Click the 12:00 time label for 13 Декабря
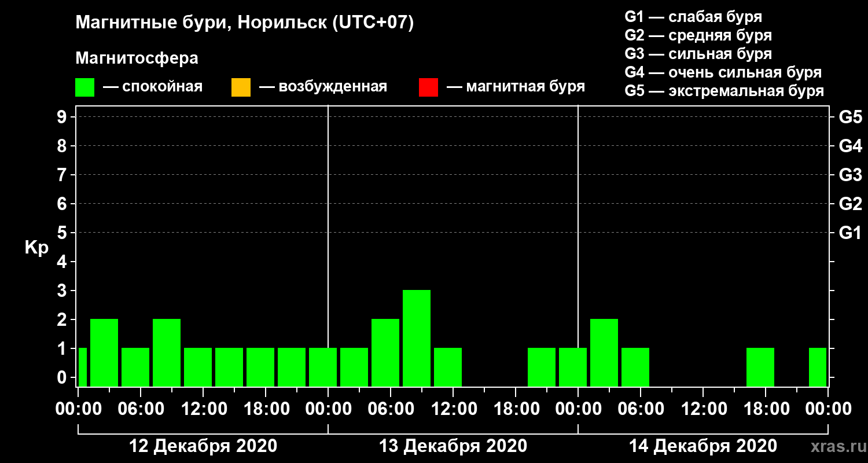This screenshot has height=463, width=868. pos(453,409)
